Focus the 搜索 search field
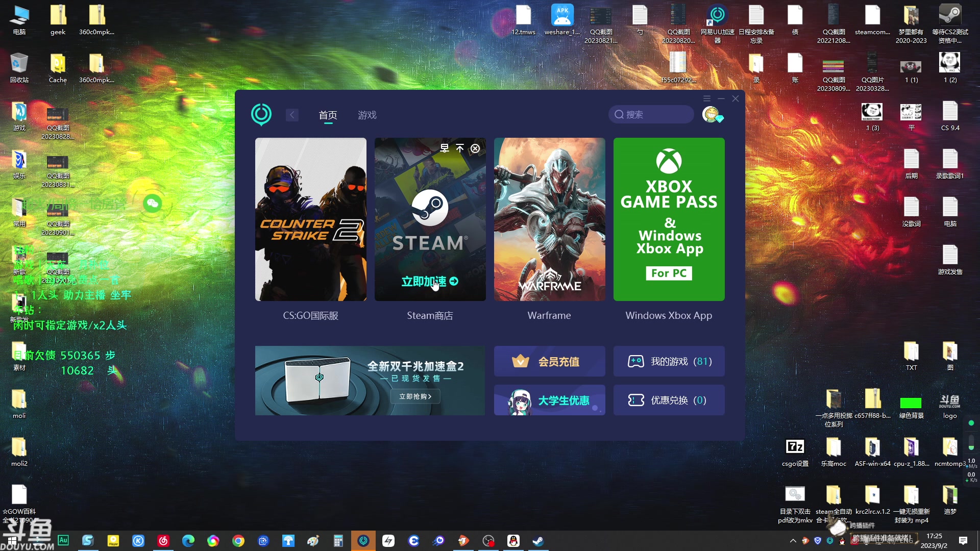The image size is (980, 551). [x=651, y=114]
